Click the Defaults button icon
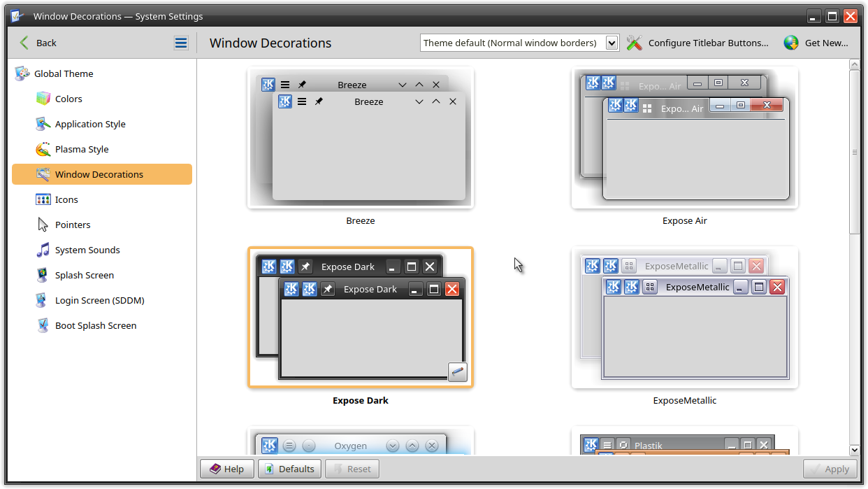This screenshot has height=489, width=868. pos(269,469)
